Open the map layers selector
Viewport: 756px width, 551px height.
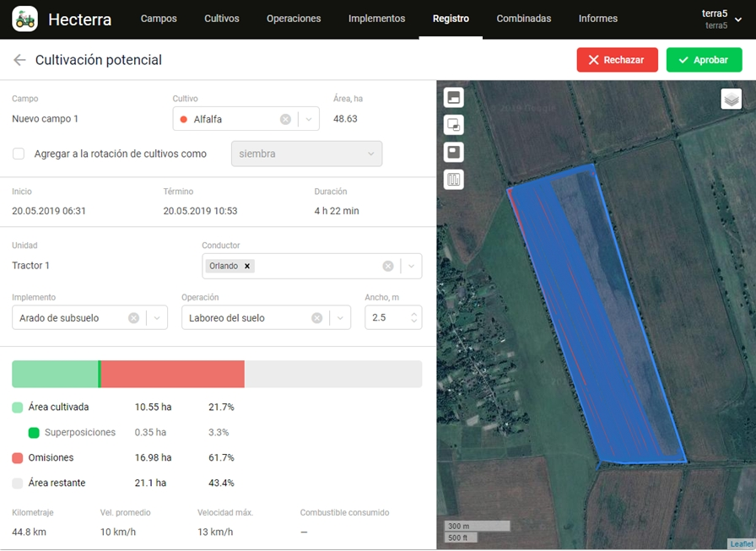pyautogui.click(x=731, y=99)
